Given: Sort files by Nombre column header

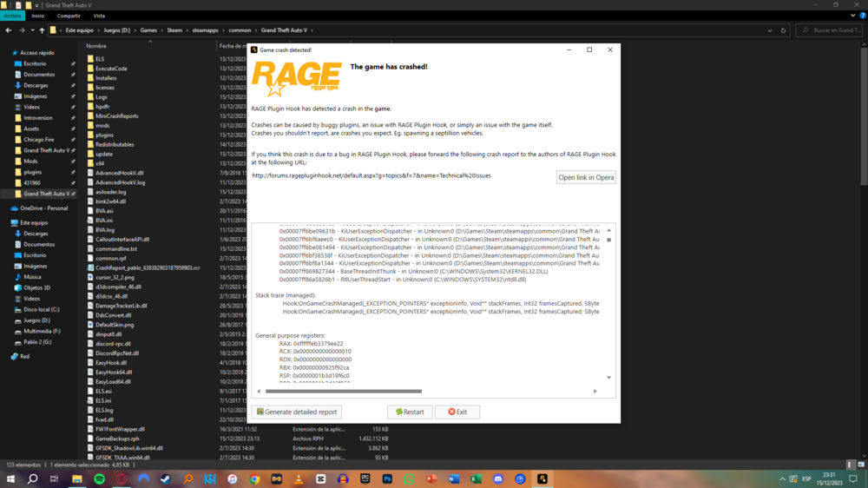Looking at the screenshot, I should coord(96,46).
